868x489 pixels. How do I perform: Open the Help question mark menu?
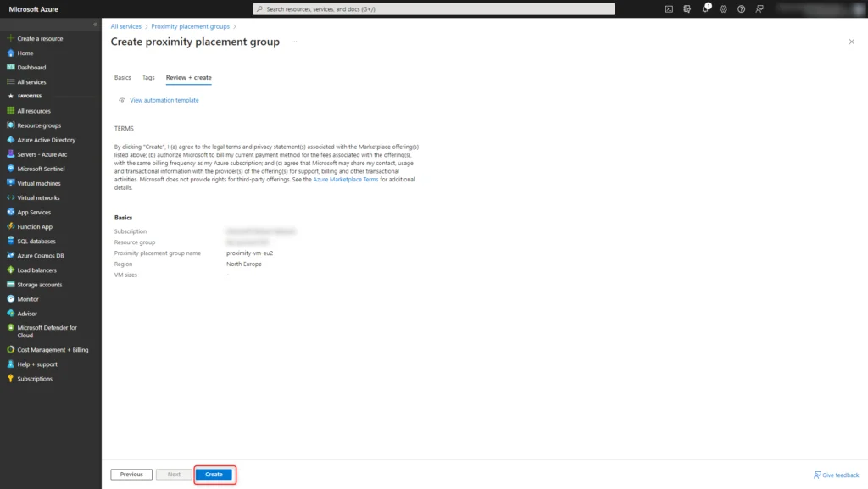pos(742,8)
